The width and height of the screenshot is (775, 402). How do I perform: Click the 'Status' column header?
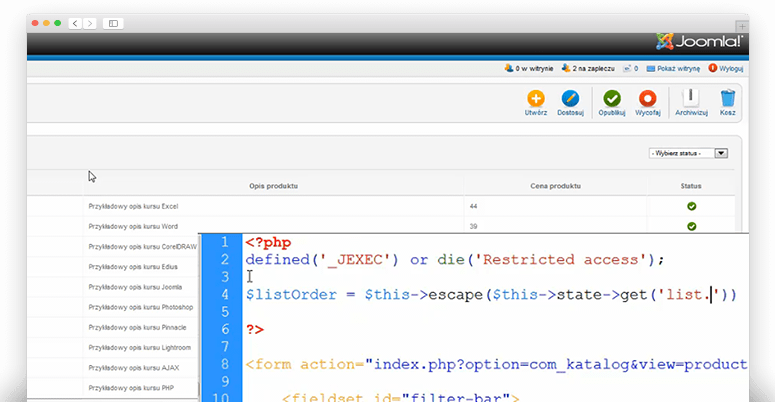pyautogui.click(x=691, y=186)
